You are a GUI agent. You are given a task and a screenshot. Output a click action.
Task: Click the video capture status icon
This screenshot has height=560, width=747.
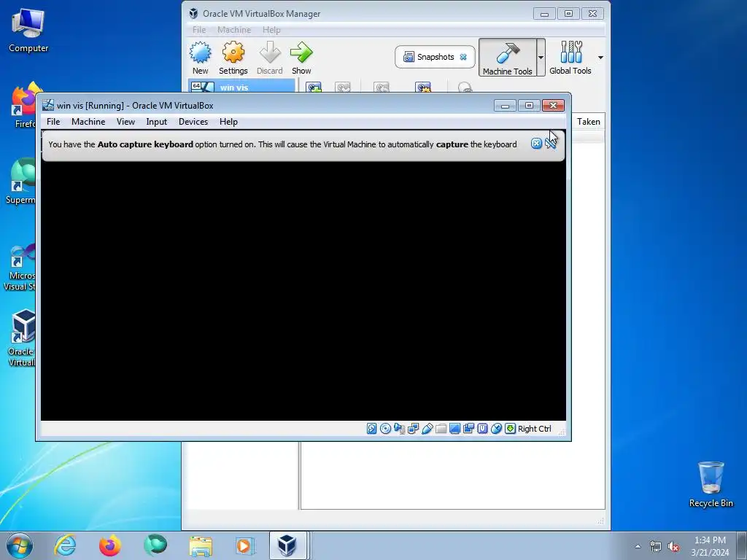coord(468,429)
